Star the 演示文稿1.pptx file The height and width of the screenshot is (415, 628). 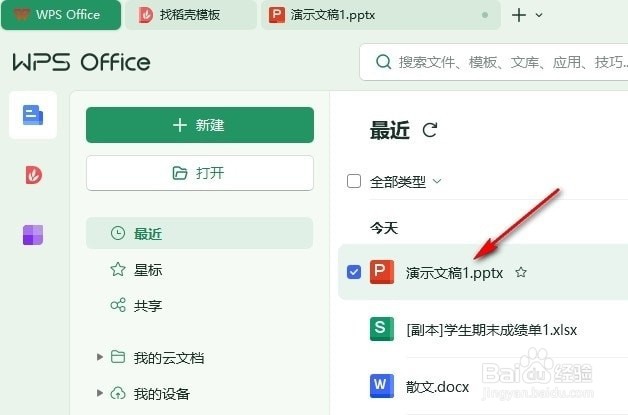point(521,273)
